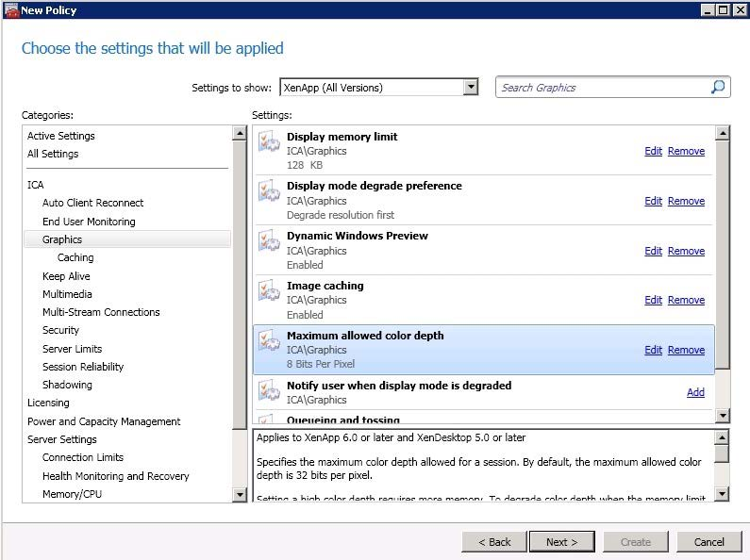This screenshot has width=750, height=560.
Task: Select Power and Capacity Management
Action: tap(104, 421)
